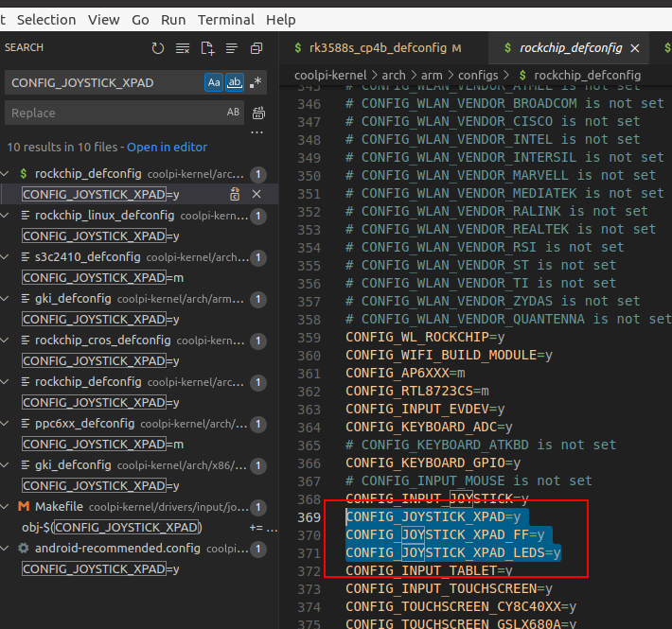Click line 373 CONFIG_INPUT_TOUCHSCREEN=y
672x629 pixels.
point(450,588)
